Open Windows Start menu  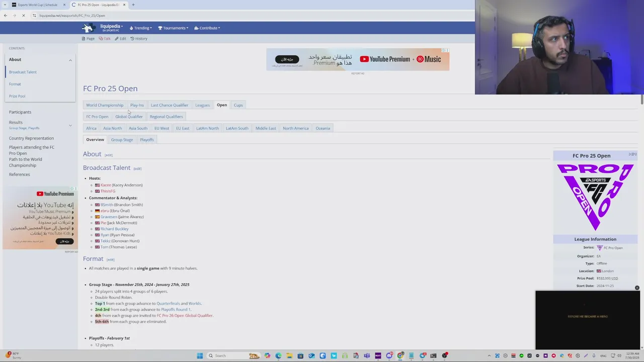(200, 356)
